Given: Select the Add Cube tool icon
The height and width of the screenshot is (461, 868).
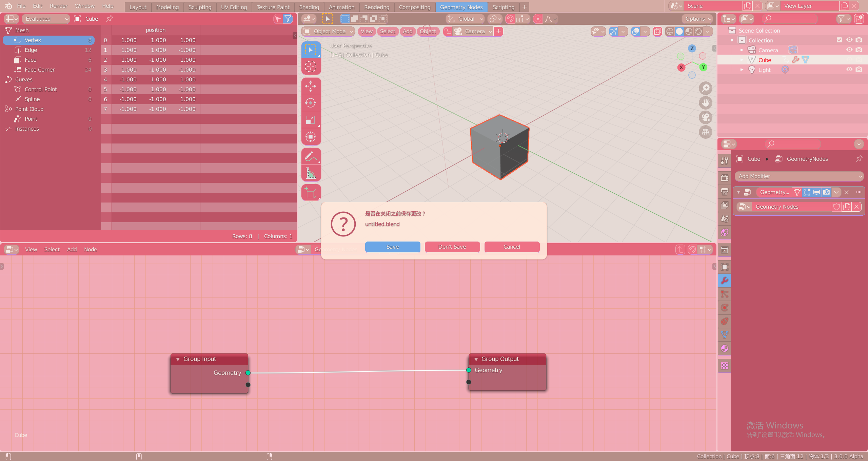Looking at the screenshot, I should pos(310,193).
